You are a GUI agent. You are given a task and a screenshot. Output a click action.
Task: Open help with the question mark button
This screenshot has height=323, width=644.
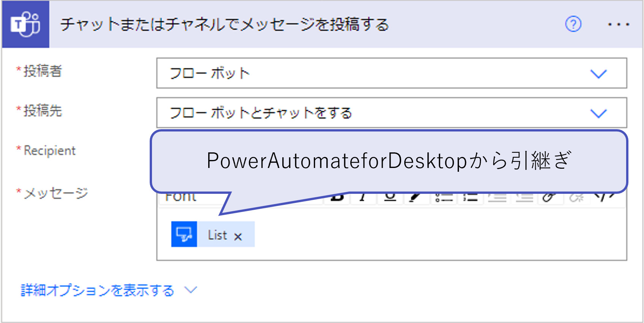[573, 24]
